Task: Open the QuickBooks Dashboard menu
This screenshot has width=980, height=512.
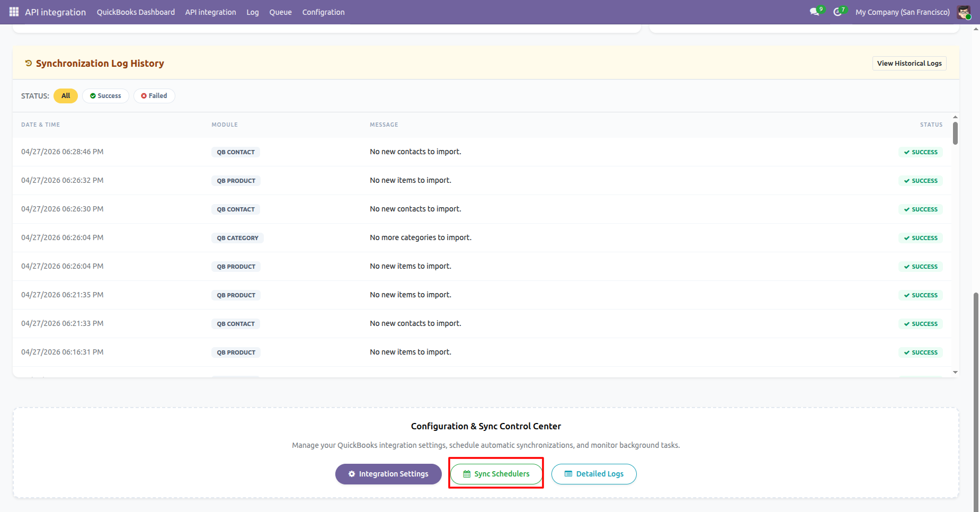Action: pos(136,12)
